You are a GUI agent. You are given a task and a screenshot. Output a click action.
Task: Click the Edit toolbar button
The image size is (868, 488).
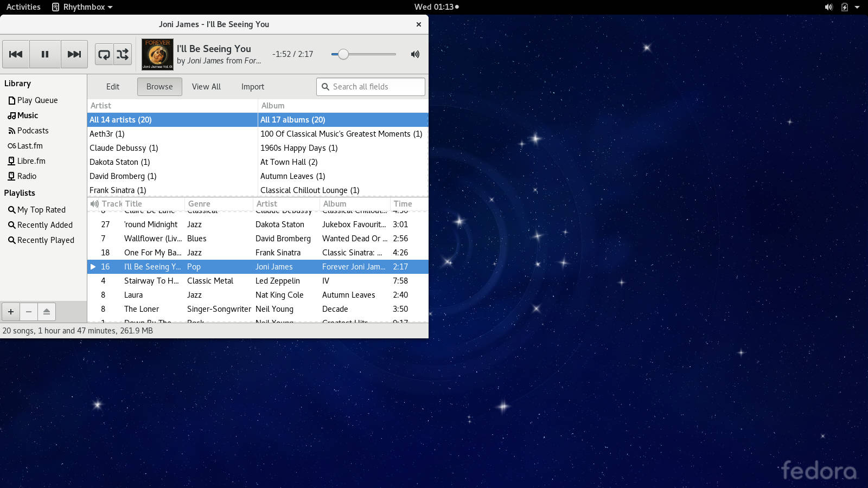pyautogui.click(x=113, y=87)
